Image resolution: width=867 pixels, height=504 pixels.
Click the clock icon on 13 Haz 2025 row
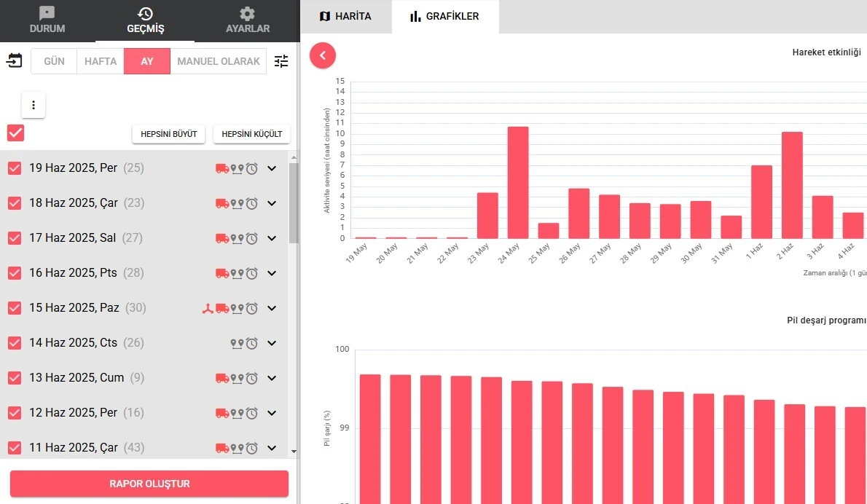pos(252,379)
